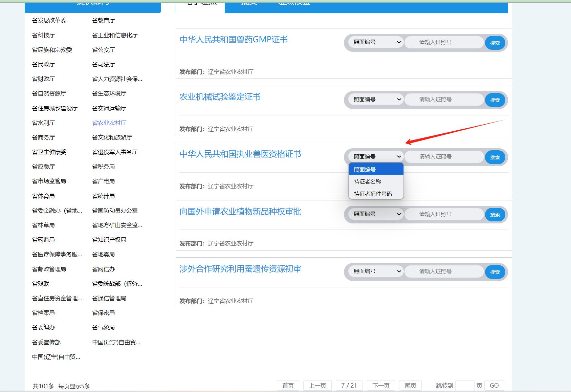Open dropdown for 涉外合作研究利用蚕遗传资源初审

point(376,271)
